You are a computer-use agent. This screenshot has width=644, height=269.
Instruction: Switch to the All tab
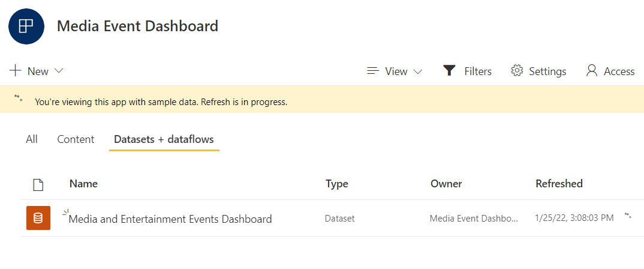tap(32, 139)
